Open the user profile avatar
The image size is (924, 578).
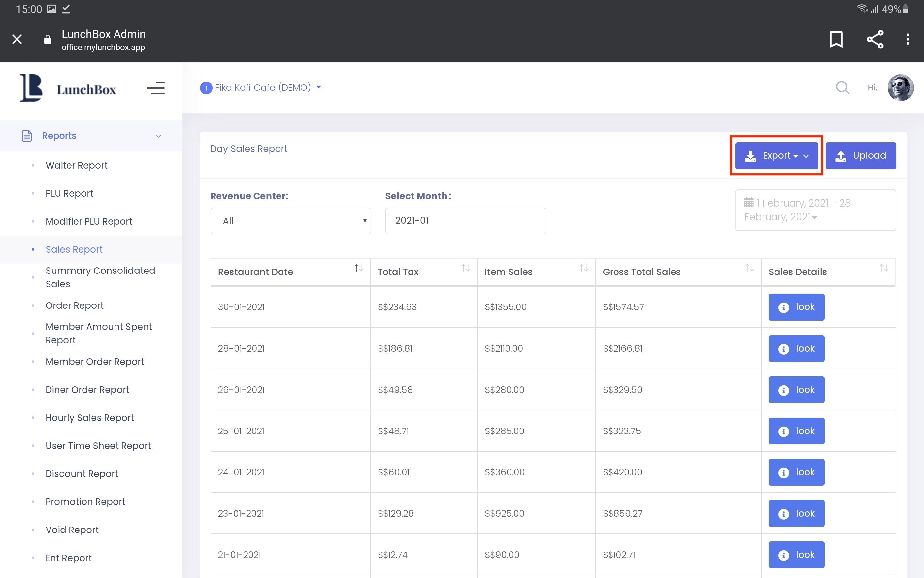coord(900,87)
